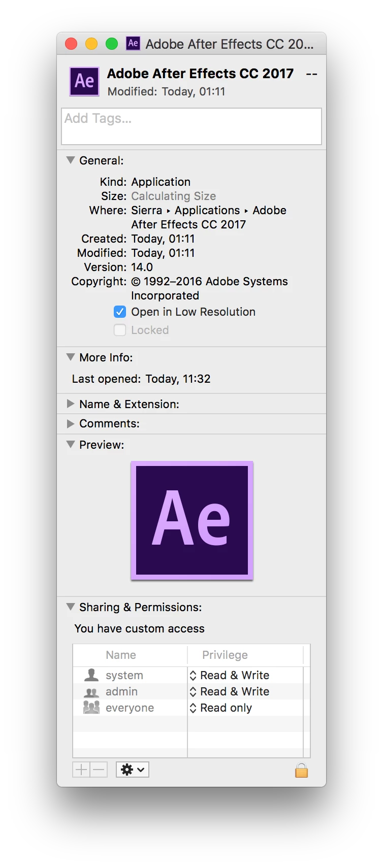Click 'You have custom access' text
The image size is (383, 868).
(139, 628)
